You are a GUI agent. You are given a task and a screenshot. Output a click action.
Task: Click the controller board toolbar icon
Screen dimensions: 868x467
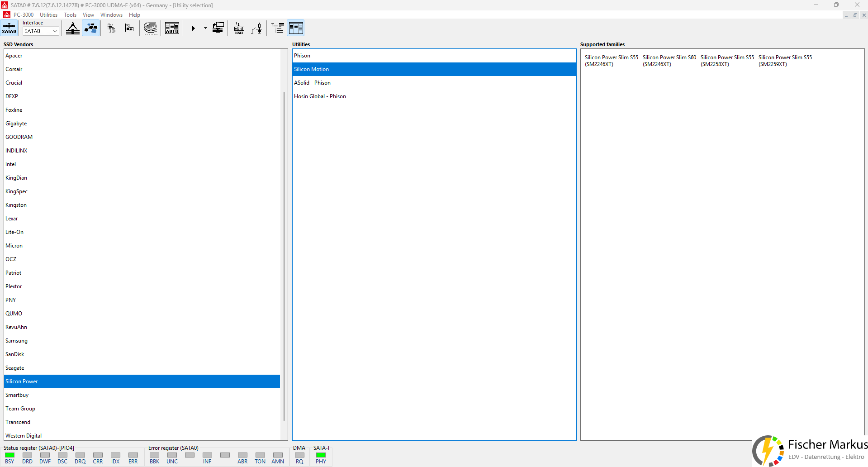click(x=129, y=28)
